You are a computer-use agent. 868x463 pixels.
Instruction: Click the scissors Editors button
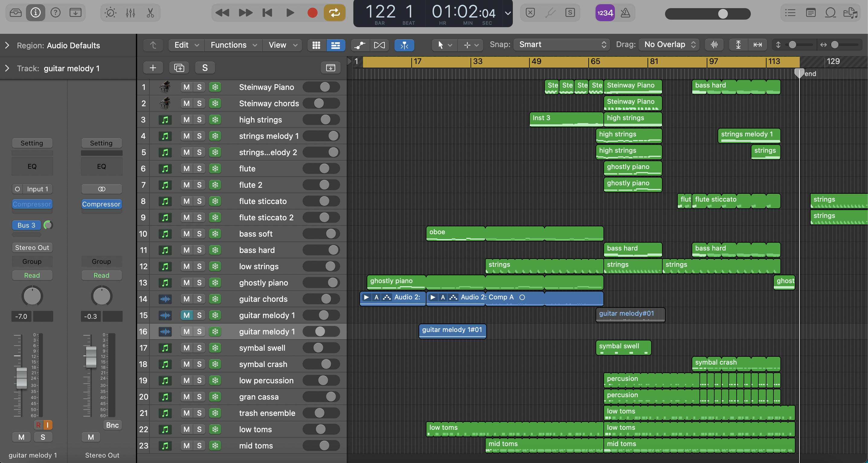pyautogui.click(x=150, y=13)
